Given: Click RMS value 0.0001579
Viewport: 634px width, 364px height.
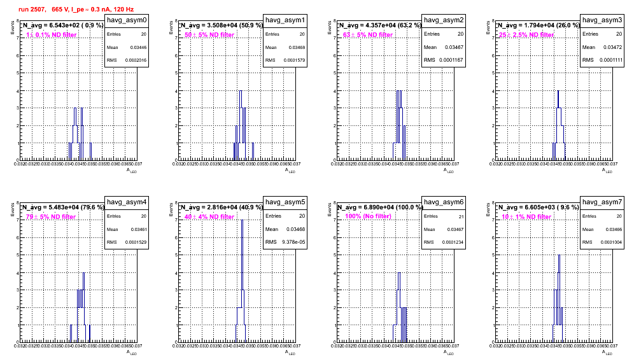Looking at the screenshot, I should pos(294,60).
